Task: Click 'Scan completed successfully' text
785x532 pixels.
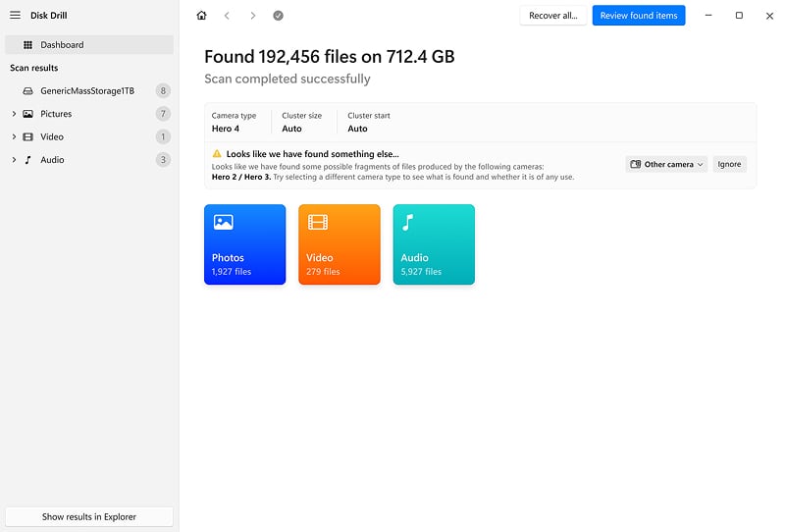Action: pos(288,80)
